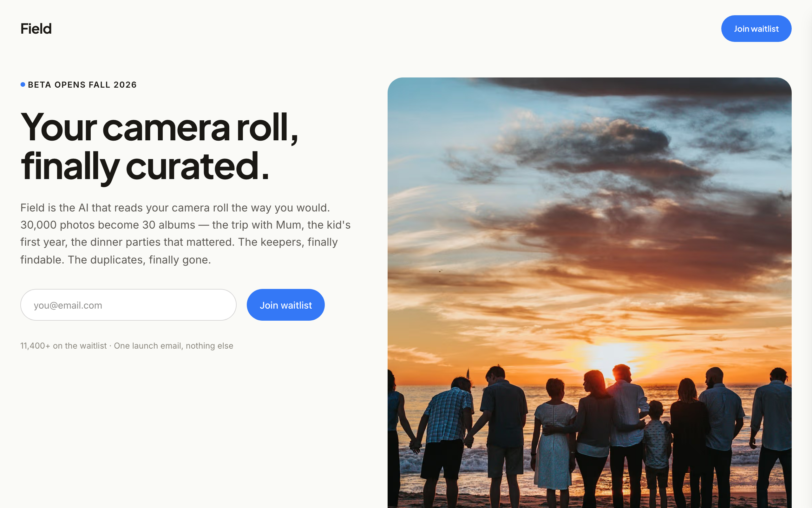Viewport: 812px width, 508px height.
Task: Click the BETA OPENS FALL 2026 label
Action: (82, 85)
